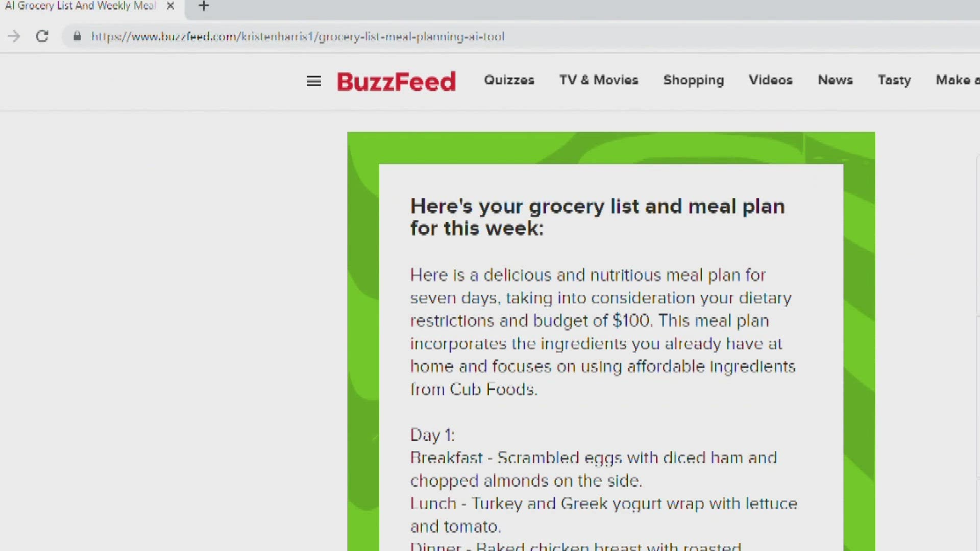Click the Tasty navigation link
The image size is (980, 551).
895,80
